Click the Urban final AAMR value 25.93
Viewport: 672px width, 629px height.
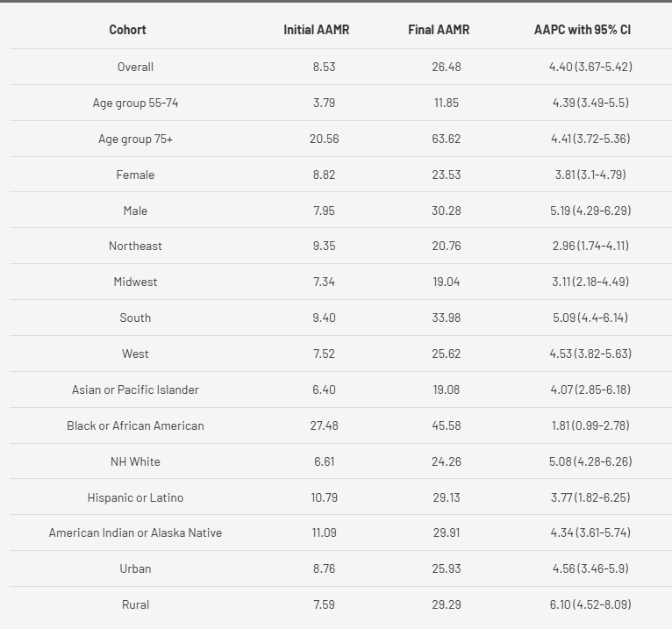(x=446, y=568)
